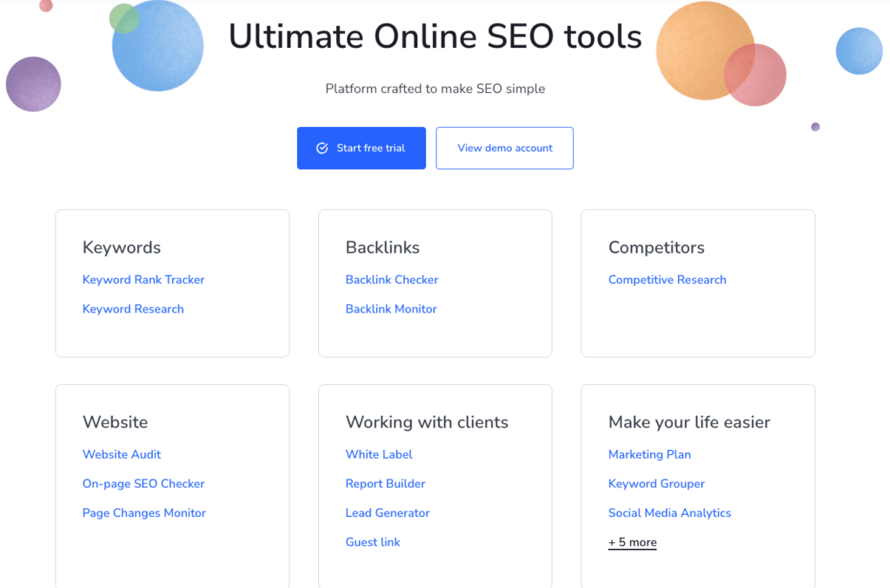Select the Keyword Grouper link

(656, 484)
